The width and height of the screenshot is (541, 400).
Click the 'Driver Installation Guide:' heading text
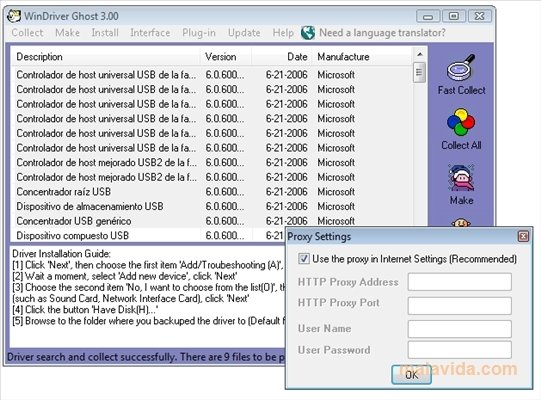pyautogui.click(x=61, y=254)
